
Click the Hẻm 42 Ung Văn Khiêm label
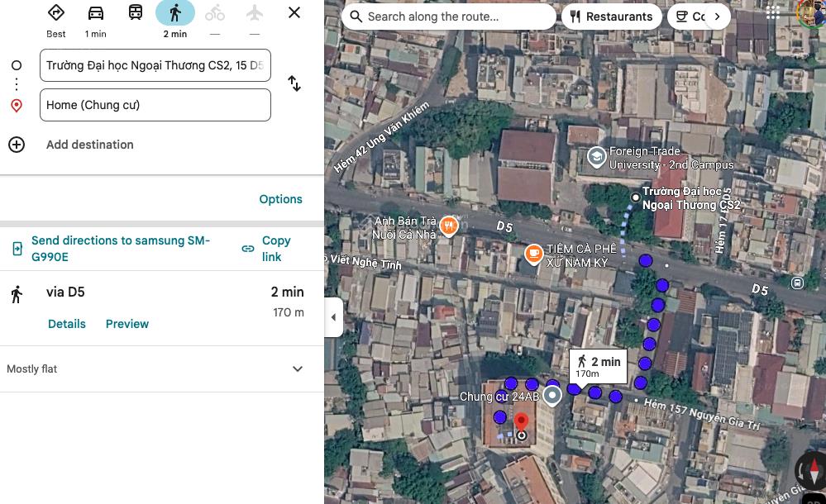381,137
